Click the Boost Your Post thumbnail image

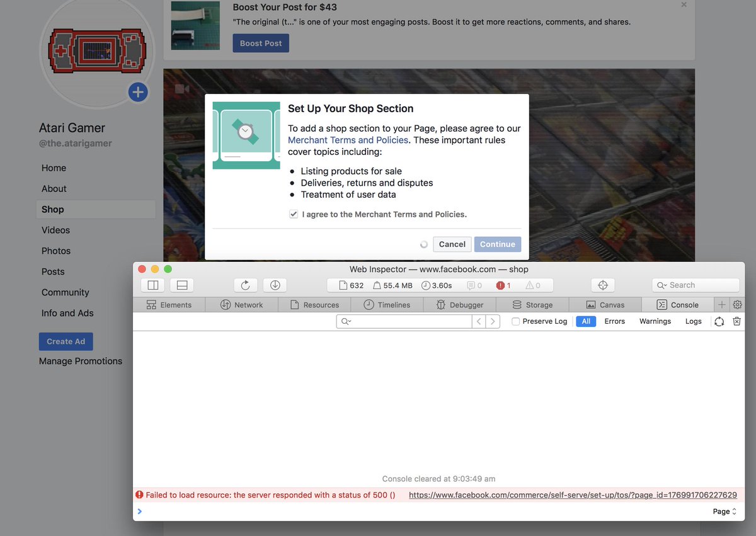tap(195, 26)
